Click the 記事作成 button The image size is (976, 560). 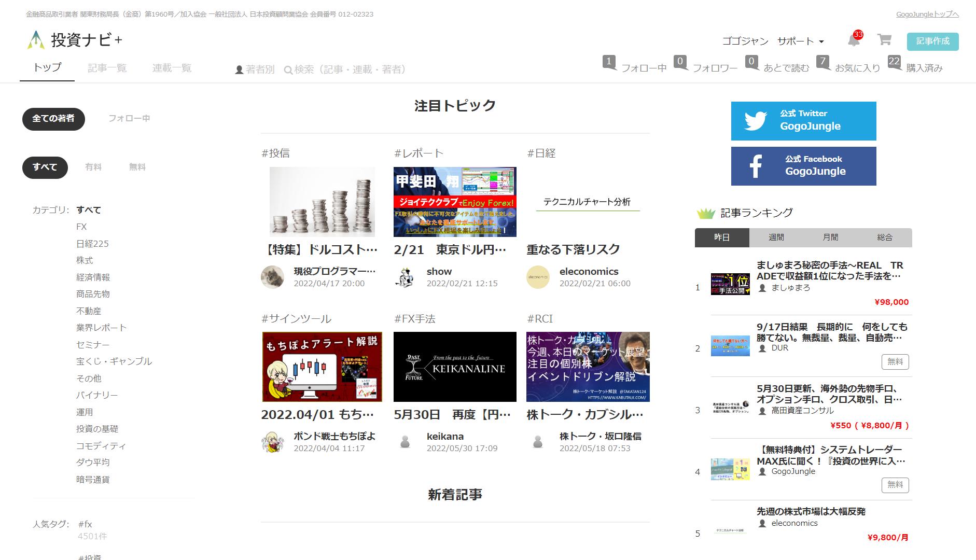(932, 41)
